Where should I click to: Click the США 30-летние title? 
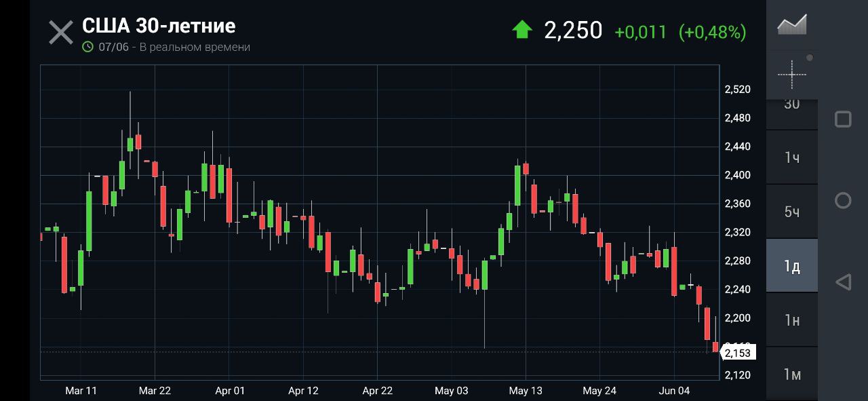click(x=159, y=26)
